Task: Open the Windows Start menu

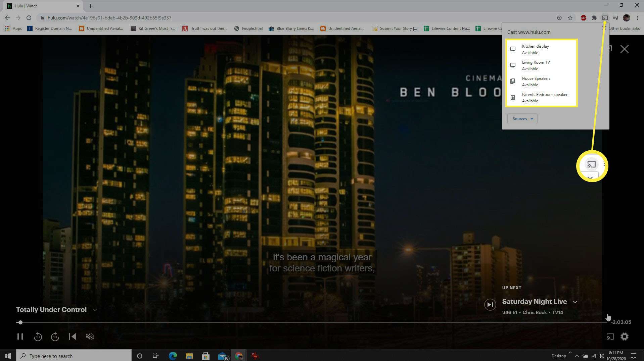Action: [8, 356]
